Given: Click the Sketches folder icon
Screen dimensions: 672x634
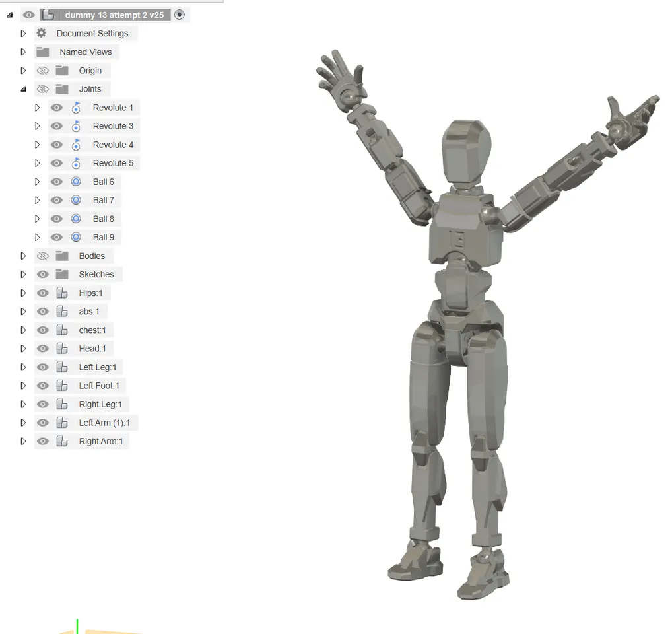Looking at the screenshot, I should [61, 274].
